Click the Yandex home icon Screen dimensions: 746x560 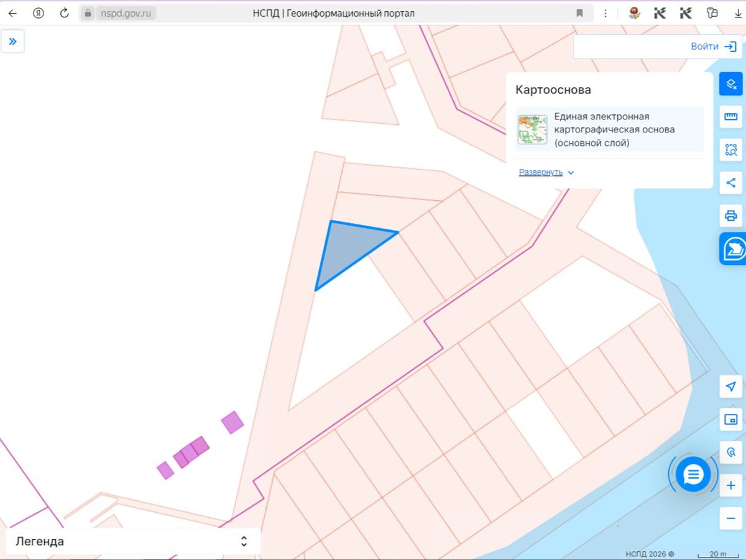(39, 13)
